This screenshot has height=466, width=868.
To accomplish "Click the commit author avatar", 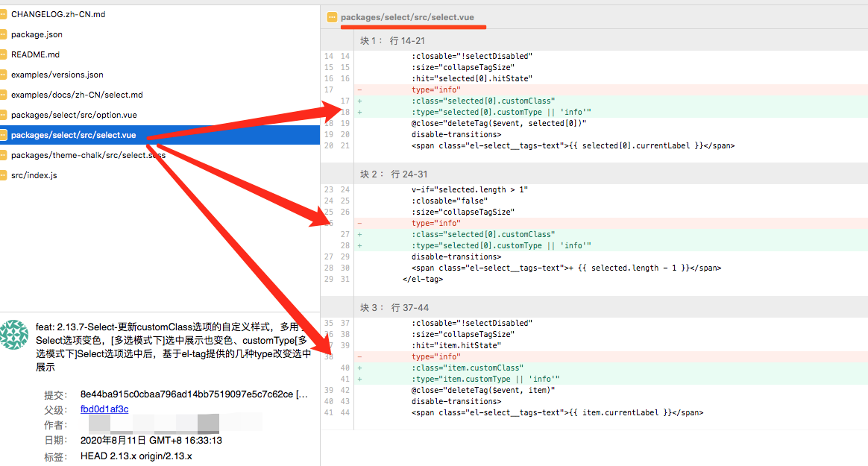I will [14, 334].
